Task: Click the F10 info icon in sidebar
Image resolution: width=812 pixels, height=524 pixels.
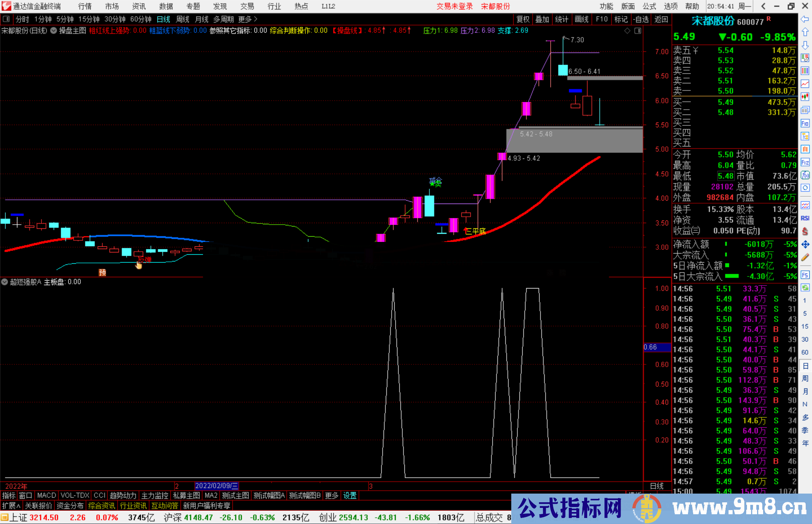Action: tap(805, 123)
